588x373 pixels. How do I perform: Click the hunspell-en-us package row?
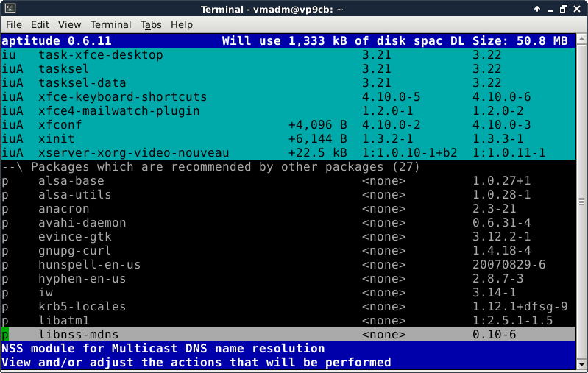pyautogui.click(x=89, y=265)
